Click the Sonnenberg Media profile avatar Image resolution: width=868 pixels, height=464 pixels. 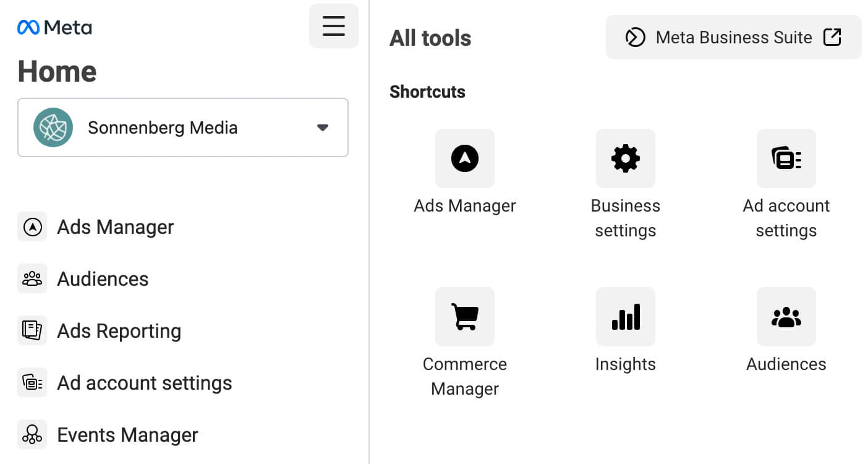[x=53, y=127]
